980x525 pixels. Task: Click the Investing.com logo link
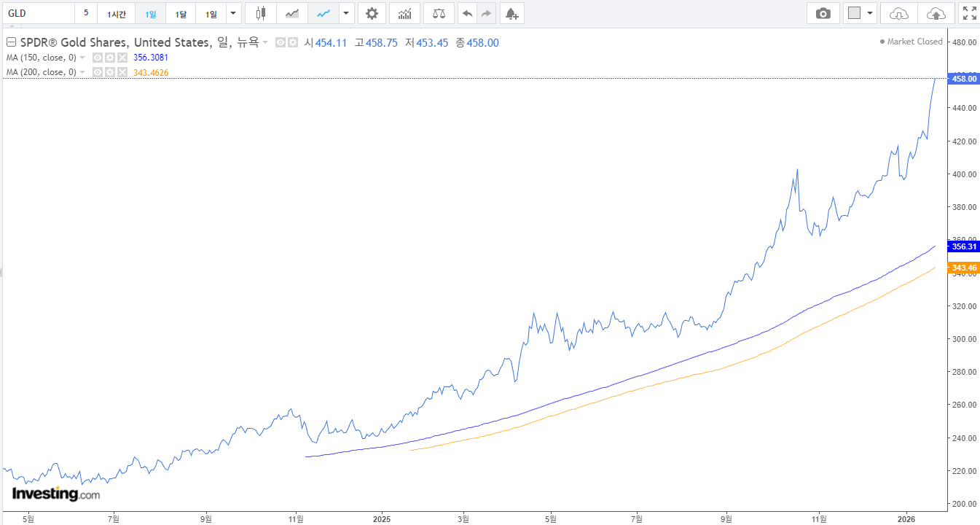[55, 494]
